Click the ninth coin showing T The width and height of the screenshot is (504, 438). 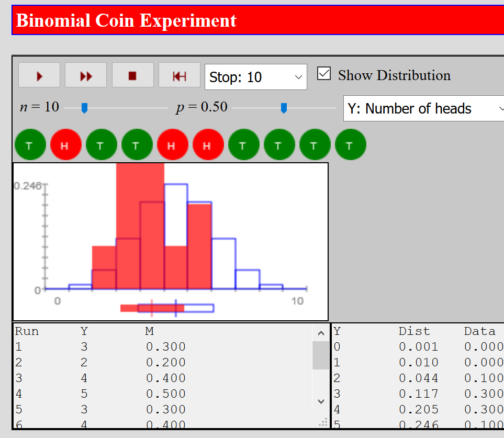click(x=315, y=144)
